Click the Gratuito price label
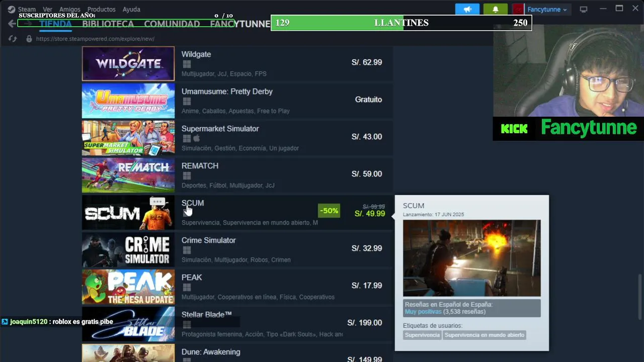Viewport: 644px width, 362px height. (x=368, y=100)
